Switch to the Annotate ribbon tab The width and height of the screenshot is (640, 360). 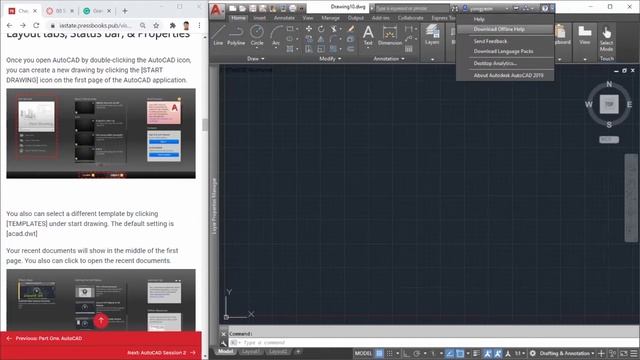click(284, 18)
